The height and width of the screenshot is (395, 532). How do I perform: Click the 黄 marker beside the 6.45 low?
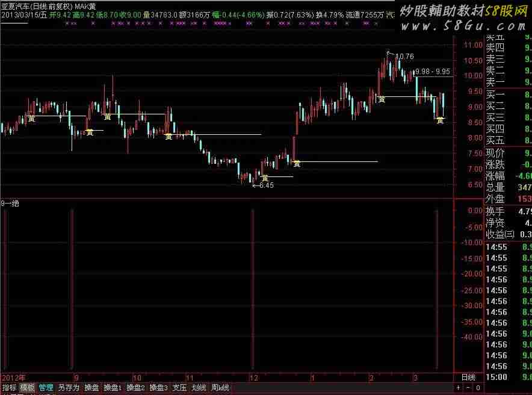[265, 178]
